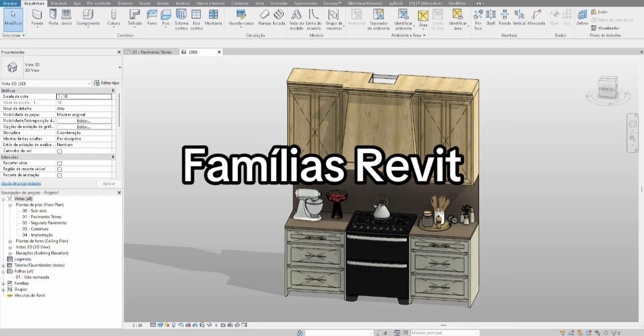
Task: Activate the Montante mullion tool
Action: coord(213,17)
